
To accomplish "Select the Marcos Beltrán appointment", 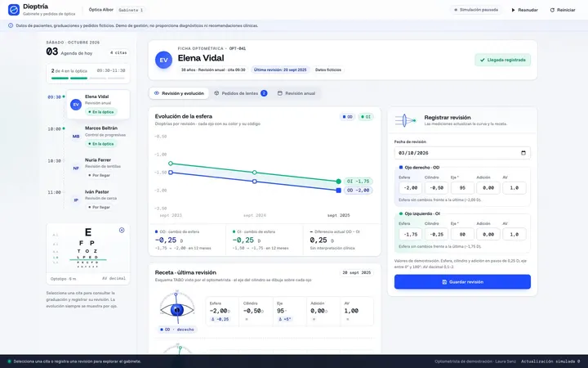I will pos(98,137).
